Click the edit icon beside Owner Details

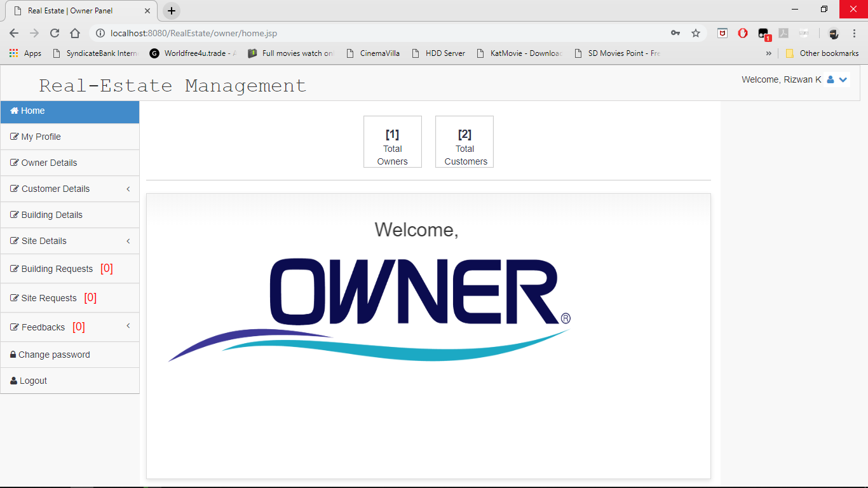point(15,163)
